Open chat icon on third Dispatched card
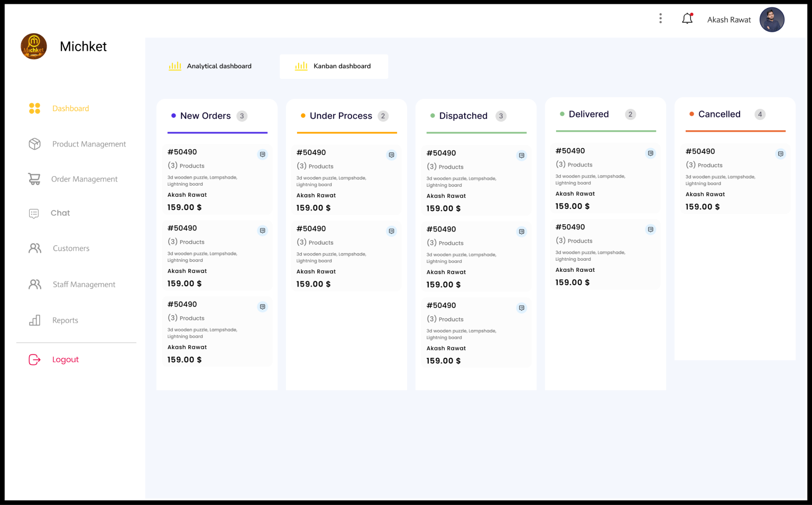The width and height of the screenshot is (812, 505). (x=521, y=308)
